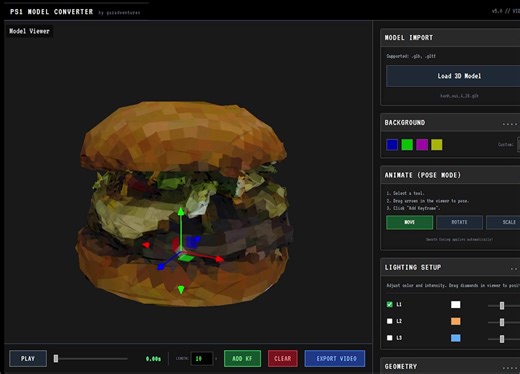Screen dimensions: 520x374
Task: Adjust the L2 intensity slider handle
Action: 502,322
